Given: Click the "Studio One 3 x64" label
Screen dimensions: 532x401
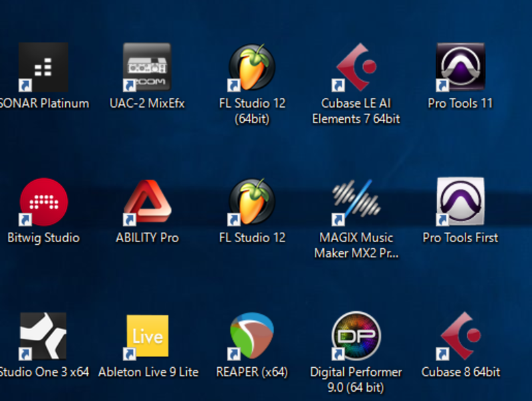Looking at the screenshot, I should pyautogui.click(x=45, y=372).
